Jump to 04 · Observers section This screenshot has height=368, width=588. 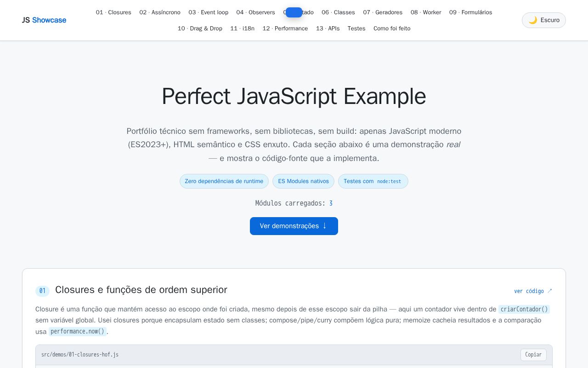[255, 12]
